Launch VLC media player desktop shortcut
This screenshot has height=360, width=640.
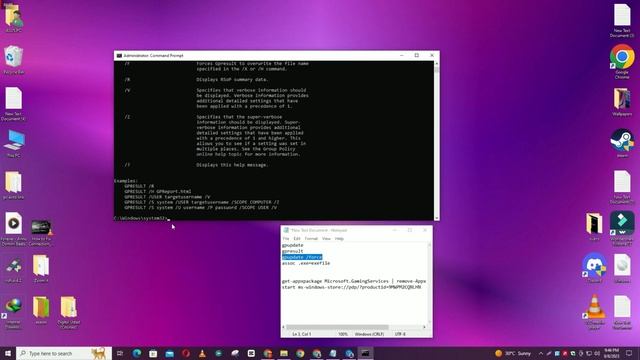594,311
